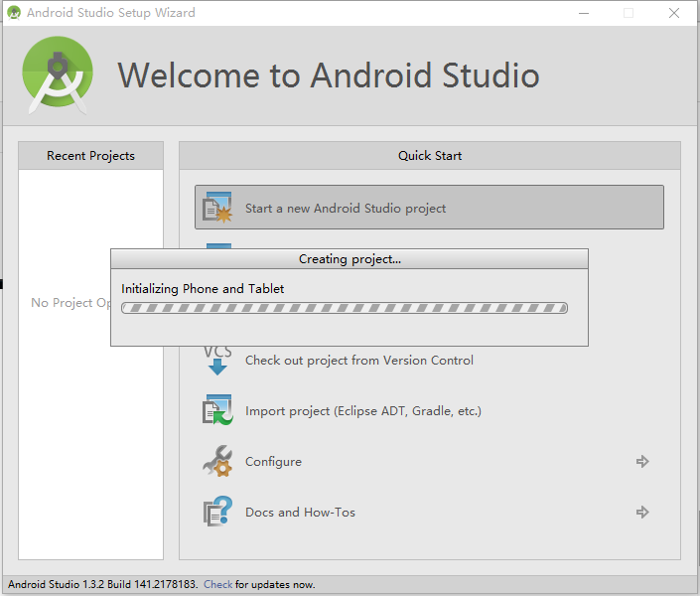Minimize the Setup Wizard window
The height and width of the screenshot is (596, 700).
[x=584, y=13]
